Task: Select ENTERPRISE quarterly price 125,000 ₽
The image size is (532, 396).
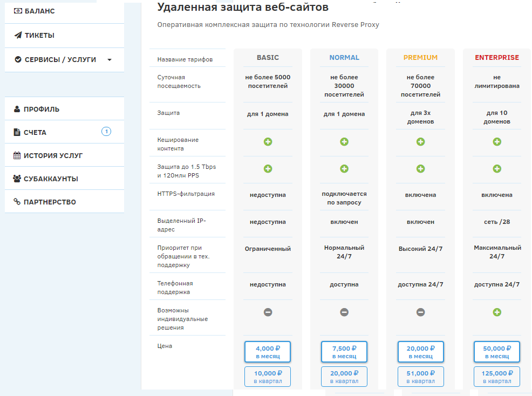Action: (497, 377)
